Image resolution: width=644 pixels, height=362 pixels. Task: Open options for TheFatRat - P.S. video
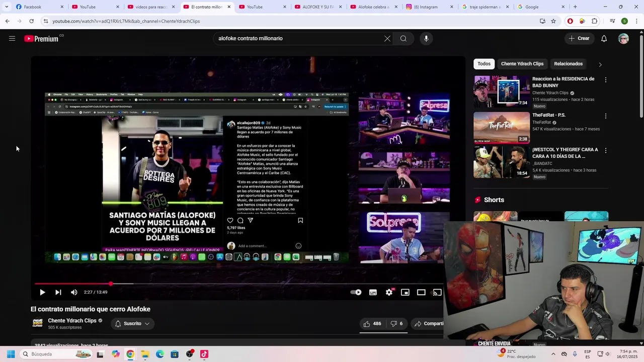(605, 116)
